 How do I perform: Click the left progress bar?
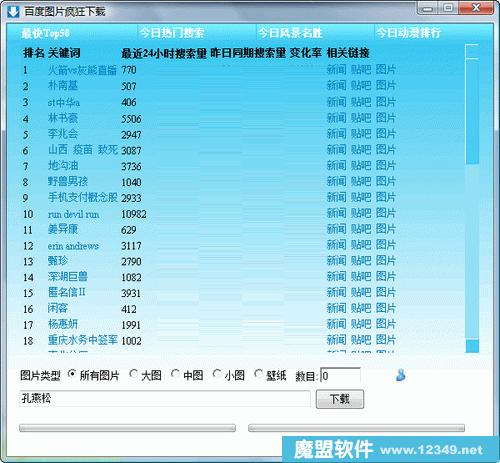[127, 428]
